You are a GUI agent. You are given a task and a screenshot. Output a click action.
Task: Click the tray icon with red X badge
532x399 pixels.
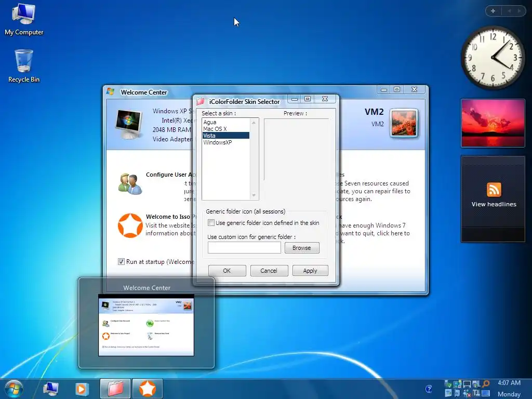point(467,394)
